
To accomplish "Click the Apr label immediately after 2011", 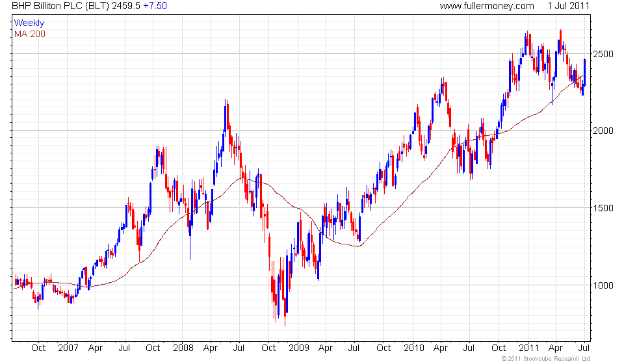I will coord(556,348).
